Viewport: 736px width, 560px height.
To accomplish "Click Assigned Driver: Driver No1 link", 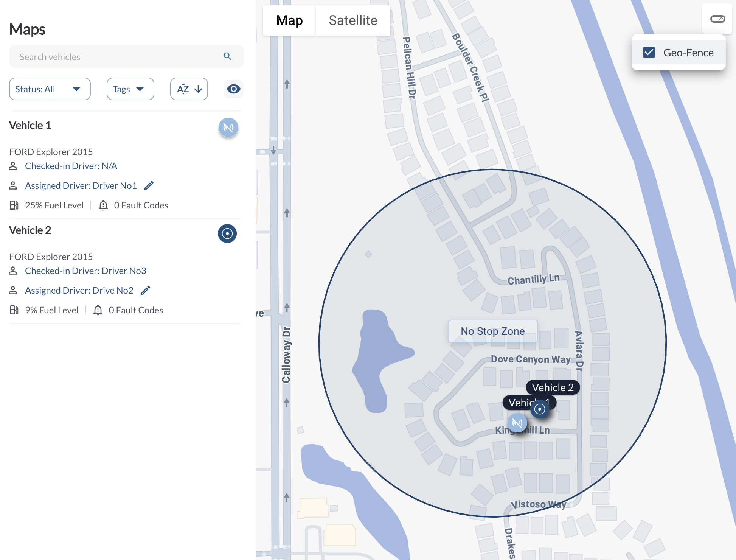I will click(81, 185).
